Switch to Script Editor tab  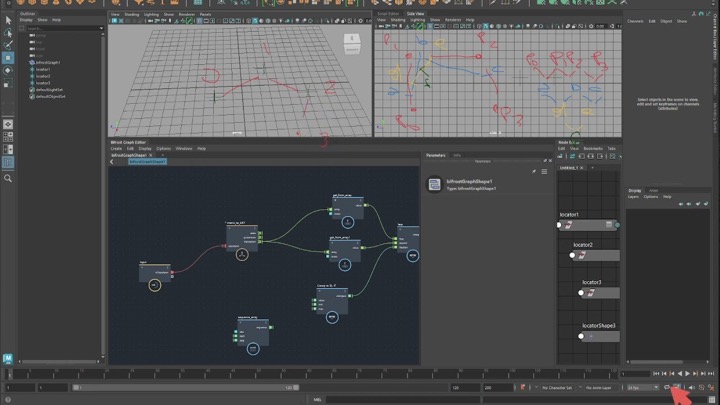click(388, 14)
